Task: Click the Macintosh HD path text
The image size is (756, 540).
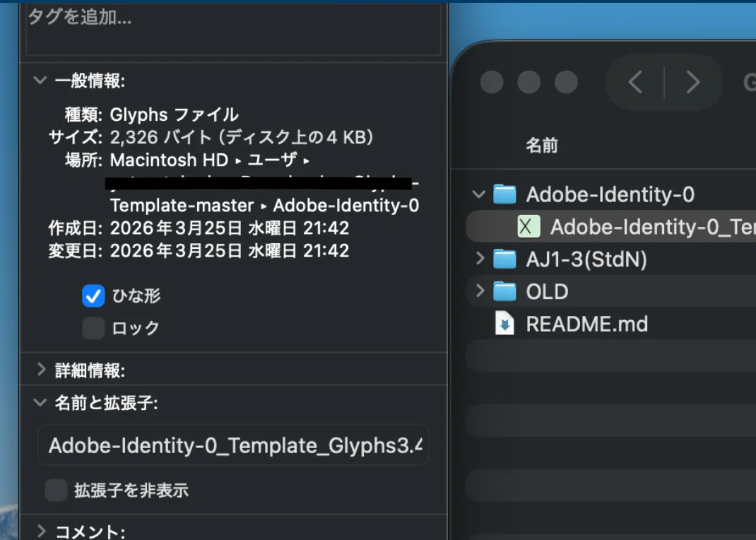Action: pyautogui.click(x=170, y=160)
